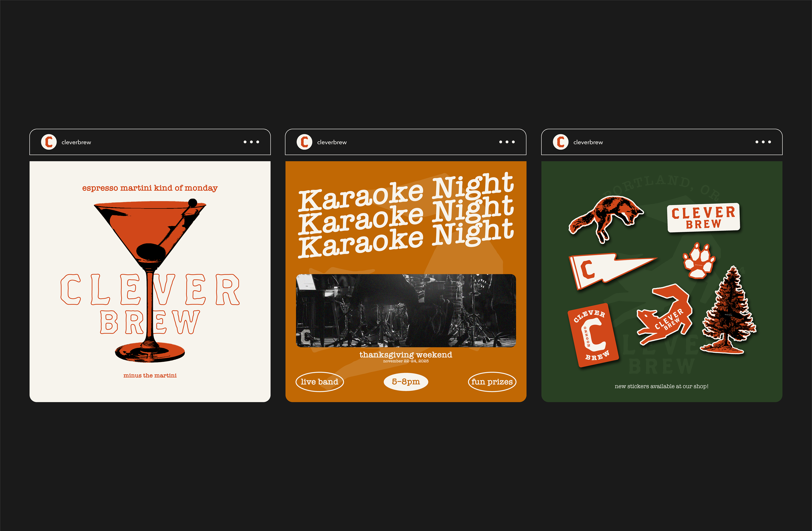The height and width of the screenshot is (531, 812).
Task: Click the 'minus the martini' caption
Action: [x=150, y=375]
